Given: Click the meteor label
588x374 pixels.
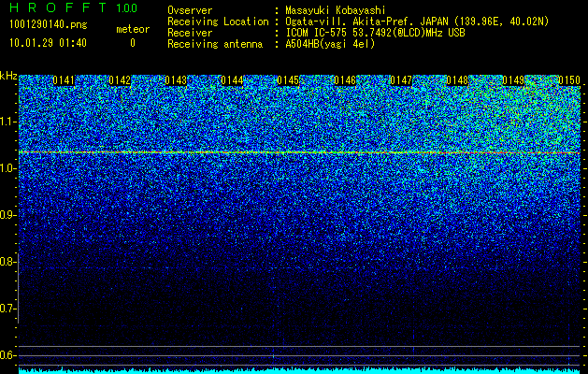Looking at the screenshot, I should pyautogui.click(x=133, y=29).
